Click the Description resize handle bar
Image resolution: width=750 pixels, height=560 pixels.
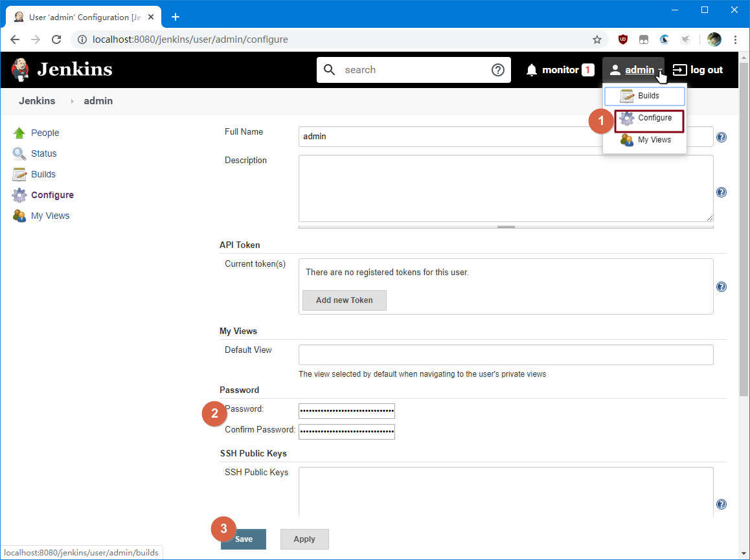pos(506,227)
